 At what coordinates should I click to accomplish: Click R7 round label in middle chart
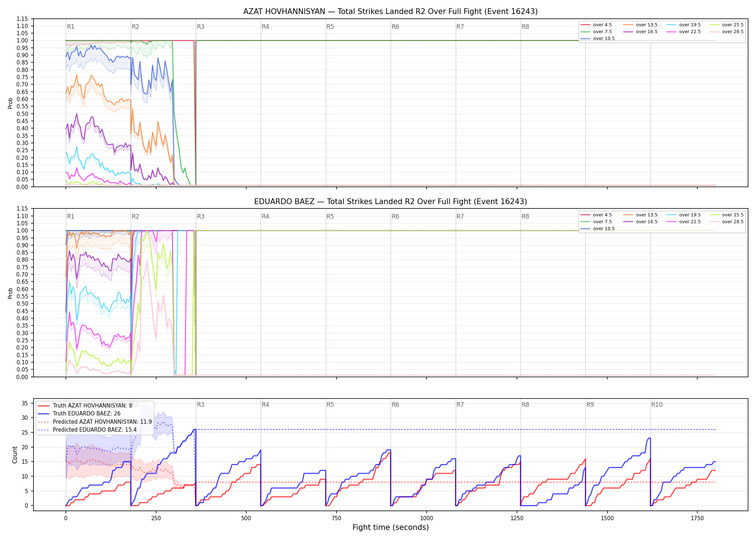point(460,216)
